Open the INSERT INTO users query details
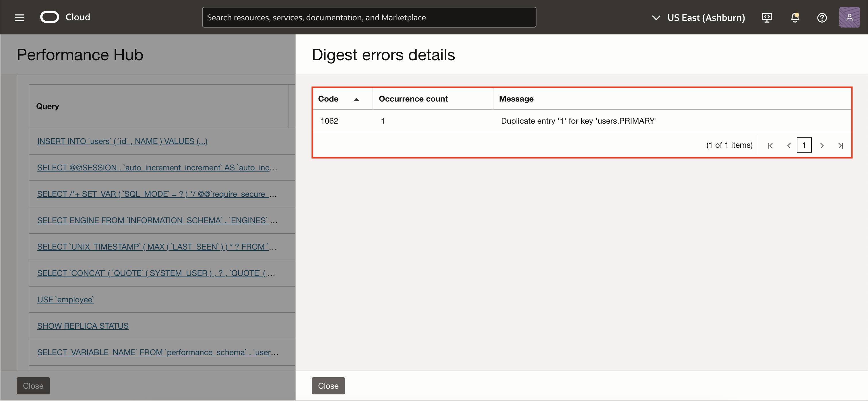This screenshot has height=401, width=868. tap(122, 141)
